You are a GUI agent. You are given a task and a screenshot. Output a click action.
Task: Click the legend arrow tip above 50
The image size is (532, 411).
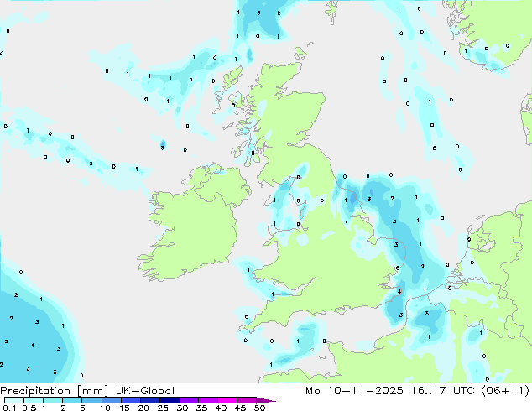(x=266, y=400)
